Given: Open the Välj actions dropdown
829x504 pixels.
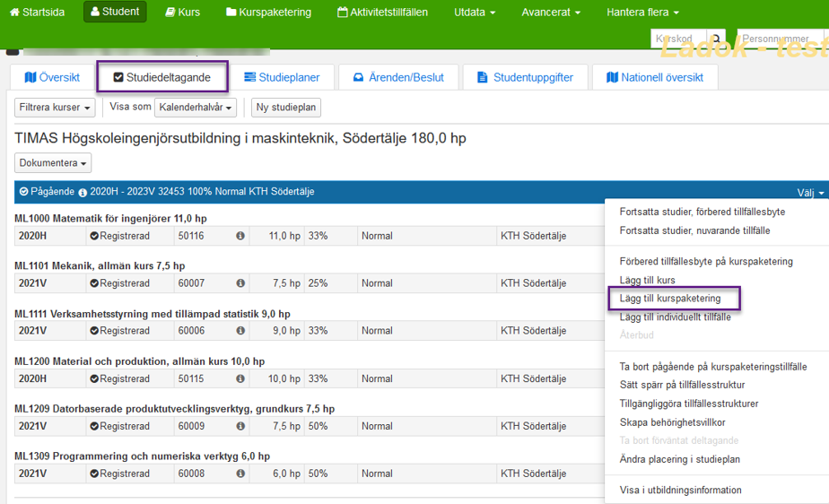Looking at the screenshot, I should 809,193.
